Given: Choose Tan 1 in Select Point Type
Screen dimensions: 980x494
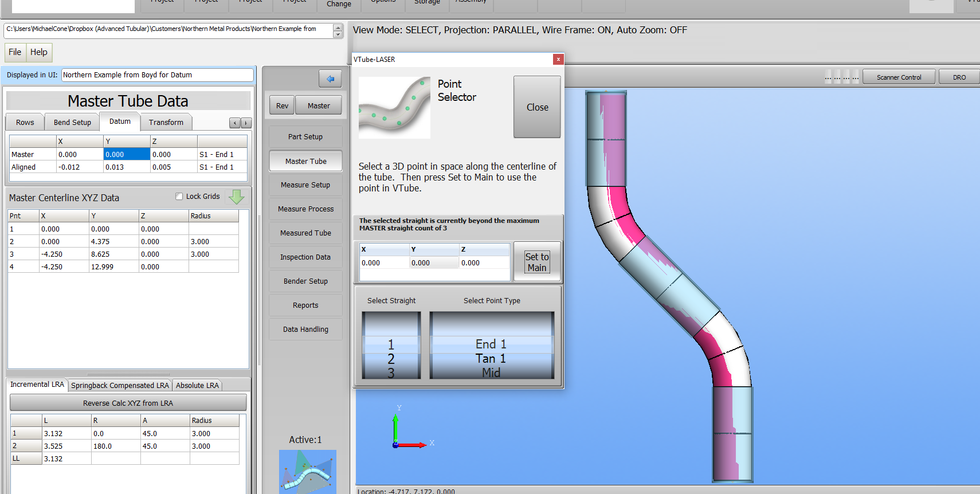Looking at the screenshot, I should tap(491, 359).
